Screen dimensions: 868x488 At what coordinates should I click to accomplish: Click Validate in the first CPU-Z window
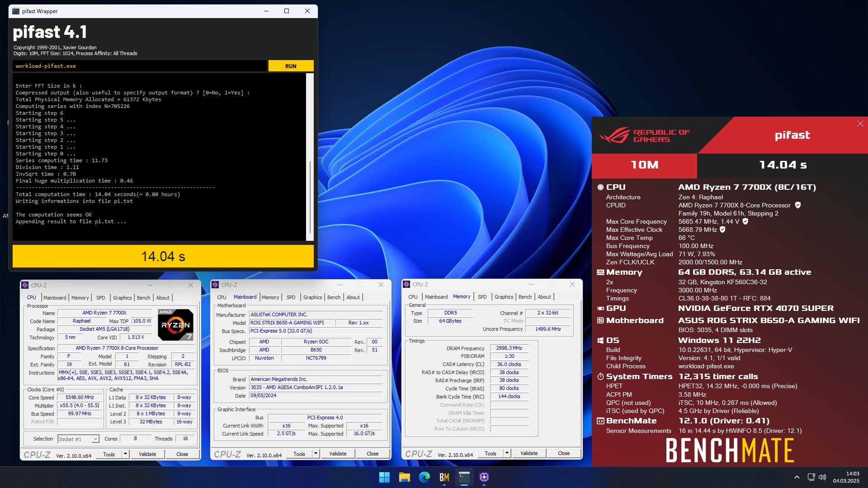pyautogui.click(x=147, y=454)
